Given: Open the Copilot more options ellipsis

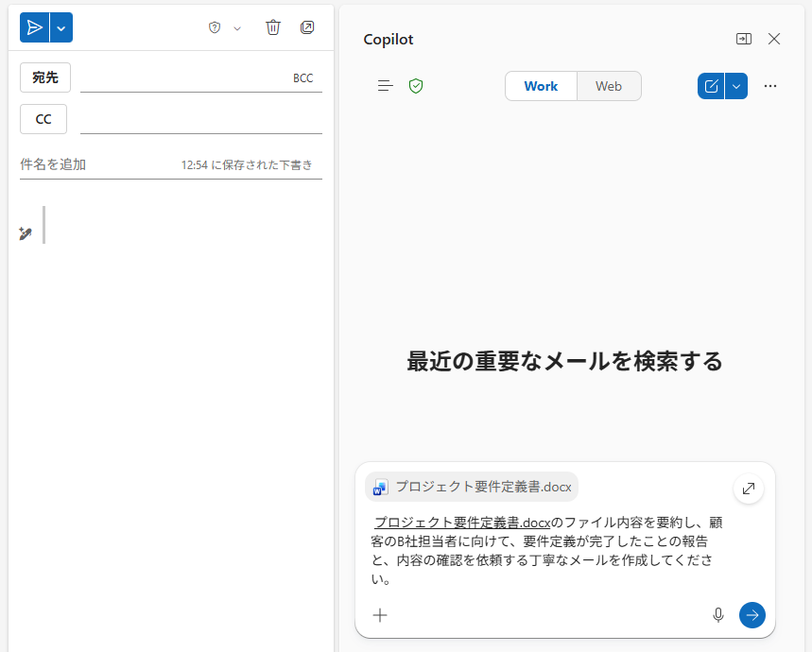Looking at the screenshot, I should pyautogui.click(x=770, y=86).
